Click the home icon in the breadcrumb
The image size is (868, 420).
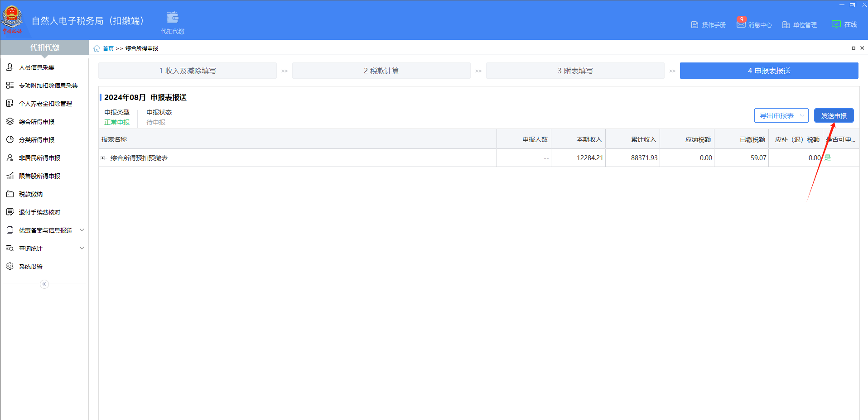click(96, 48)
